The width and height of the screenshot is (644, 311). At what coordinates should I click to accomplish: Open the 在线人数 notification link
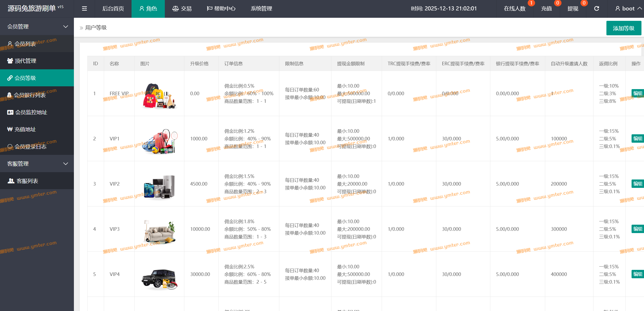pyautogui.click(x=514, y=9)
